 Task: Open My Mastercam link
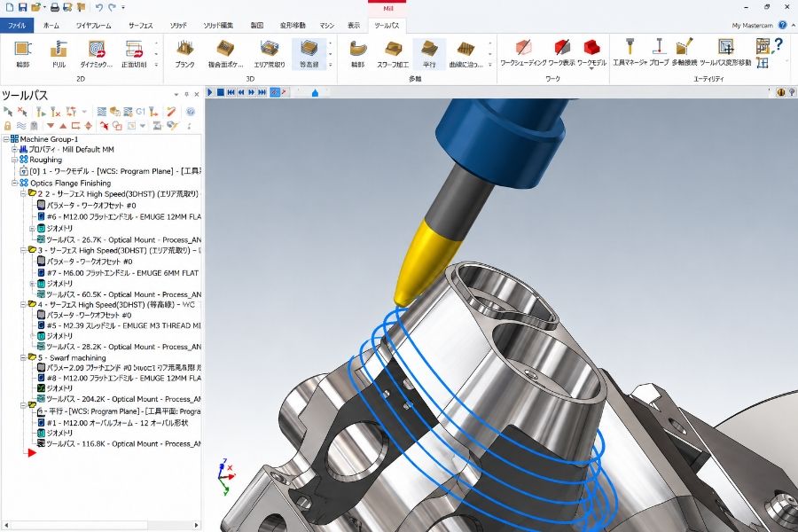click(752, 26)
